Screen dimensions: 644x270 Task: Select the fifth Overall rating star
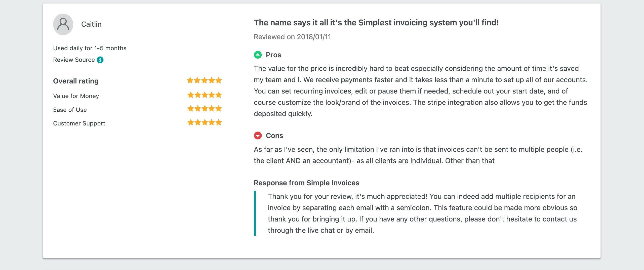(219, 80)
